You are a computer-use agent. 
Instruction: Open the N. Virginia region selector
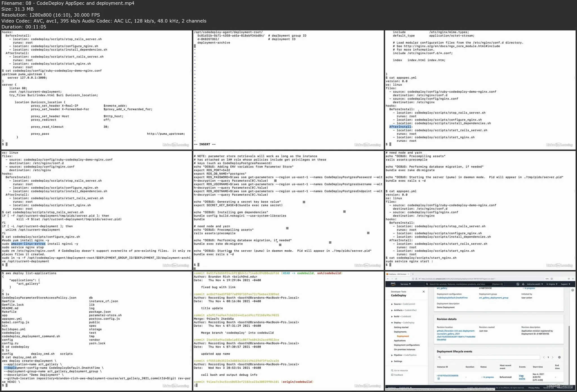point(552,284)
